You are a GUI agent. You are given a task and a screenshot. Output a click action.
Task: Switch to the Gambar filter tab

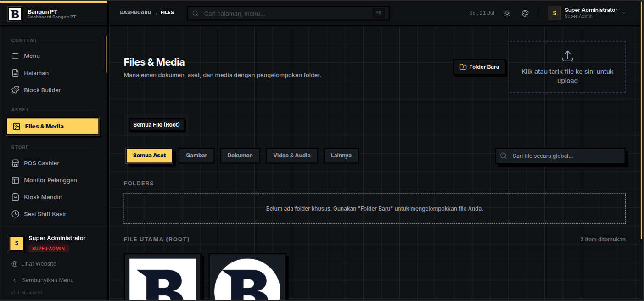[196, 156]
